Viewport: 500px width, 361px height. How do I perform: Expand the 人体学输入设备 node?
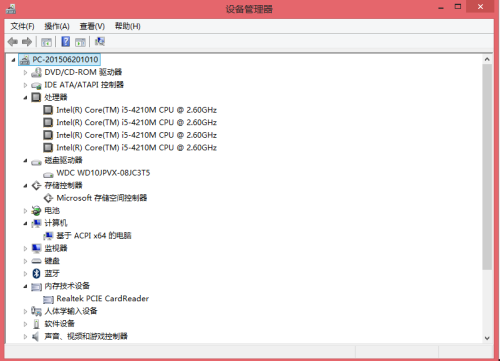coord(25,311)
